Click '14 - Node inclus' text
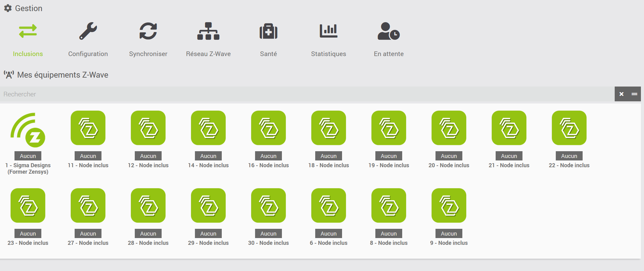This screenshot has width=644, height=271. 208,165
